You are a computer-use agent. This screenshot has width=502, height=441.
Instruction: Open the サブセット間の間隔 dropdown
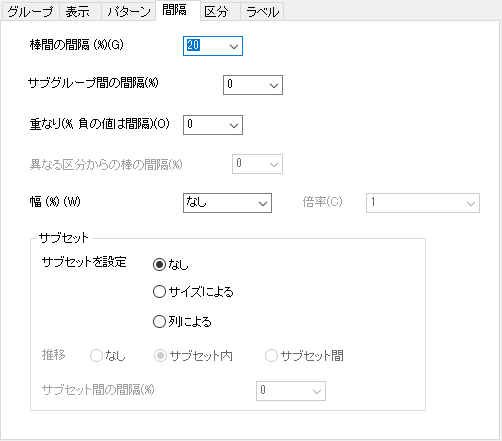[x=291, y=391]
